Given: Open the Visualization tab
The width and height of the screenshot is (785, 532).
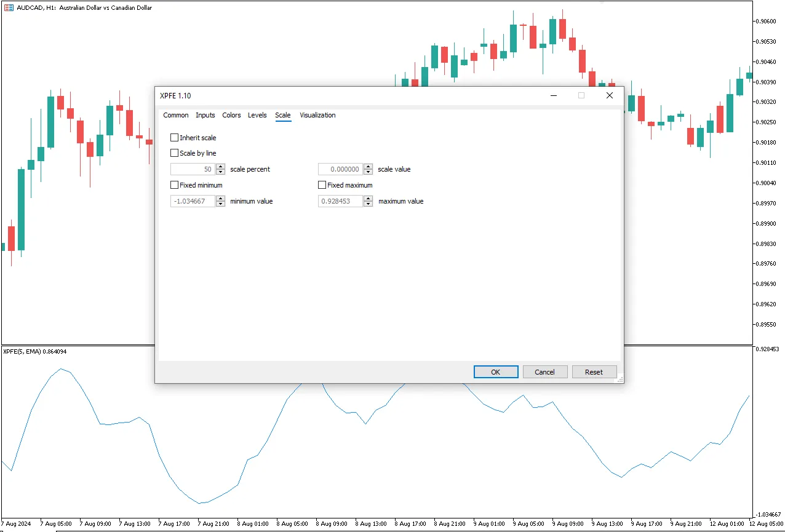Looking at the screenshot, I should point(317,115).
